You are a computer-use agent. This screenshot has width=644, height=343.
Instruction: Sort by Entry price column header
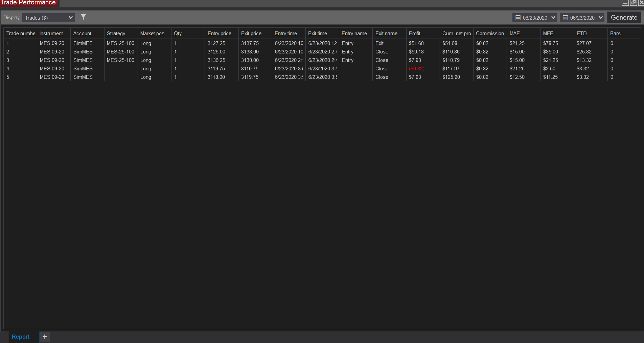pyautogui.click(x=221, y=33)
